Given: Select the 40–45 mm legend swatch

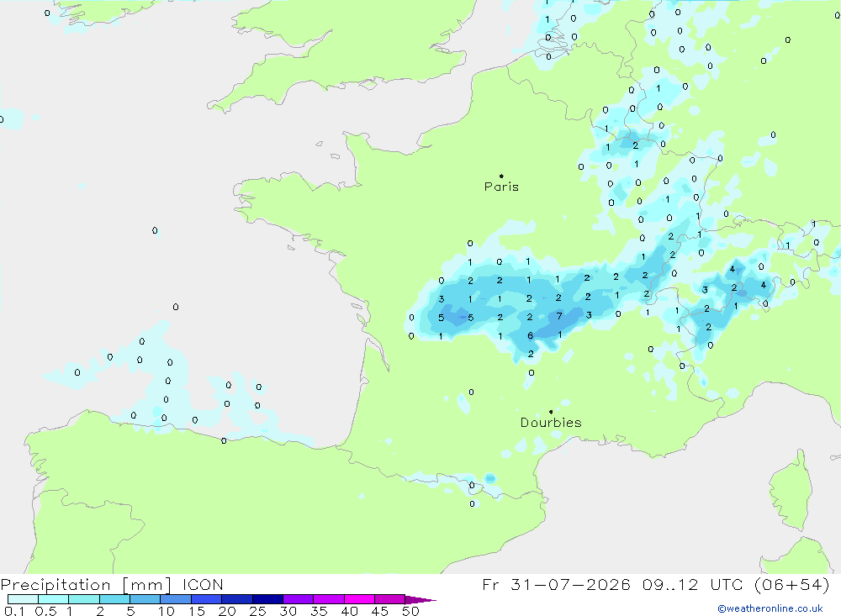Looking at the screenshot, I should click(x=359, y=599).
